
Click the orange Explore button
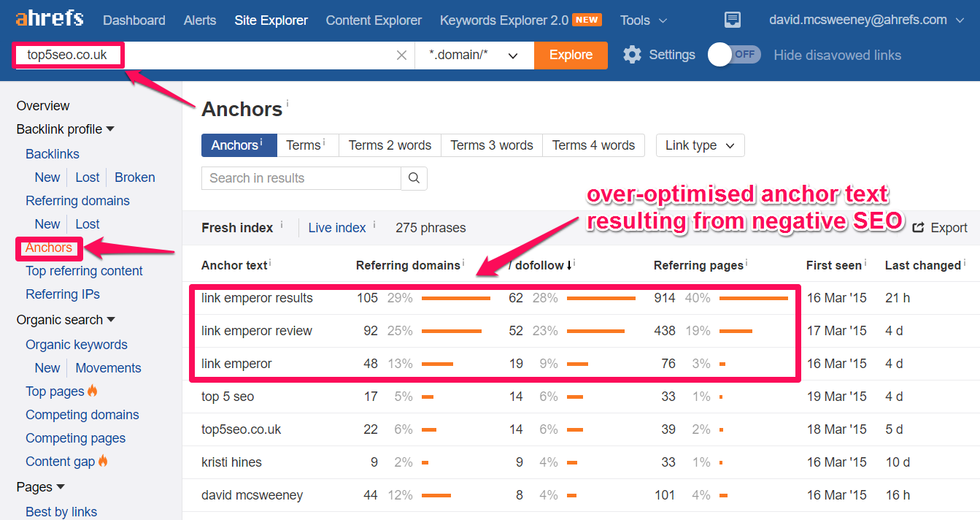[x=571, y=56]
